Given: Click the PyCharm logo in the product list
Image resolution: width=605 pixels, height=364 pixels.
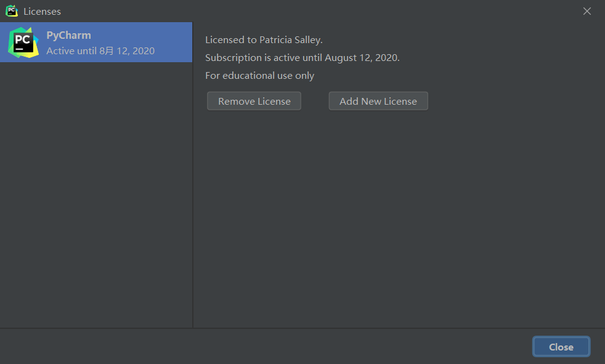Looking at the screenshot, I should pos(23,42).
